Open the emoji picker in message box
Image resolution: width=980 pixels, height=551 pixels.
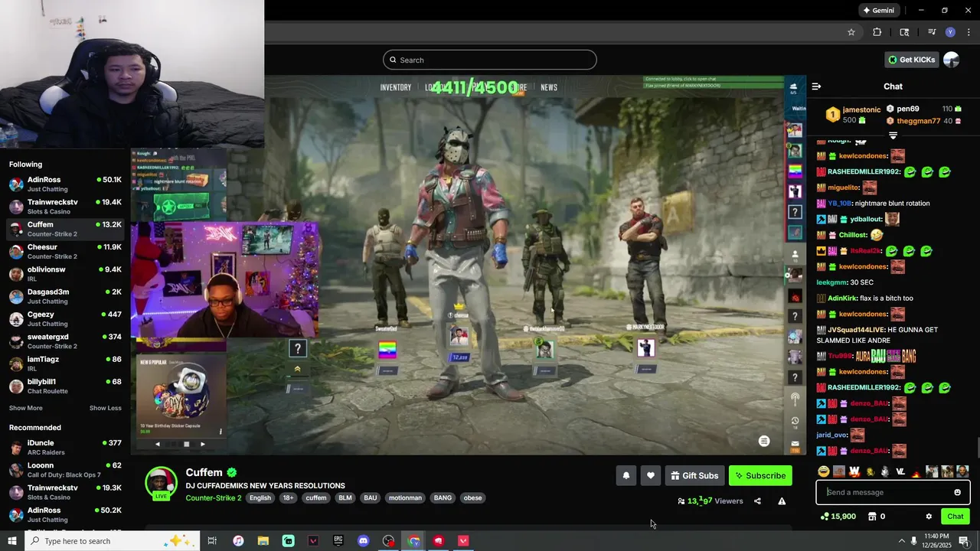click(957, 492)
